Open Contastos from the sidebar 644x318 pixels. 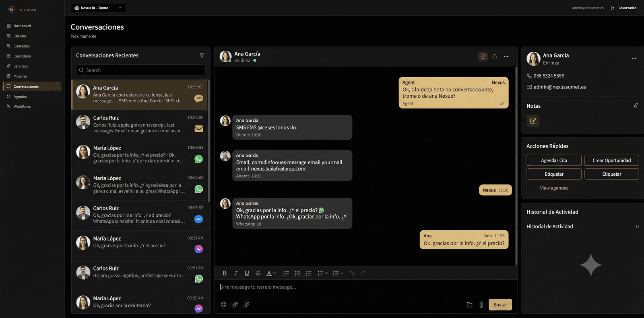(x=21, y=46)
